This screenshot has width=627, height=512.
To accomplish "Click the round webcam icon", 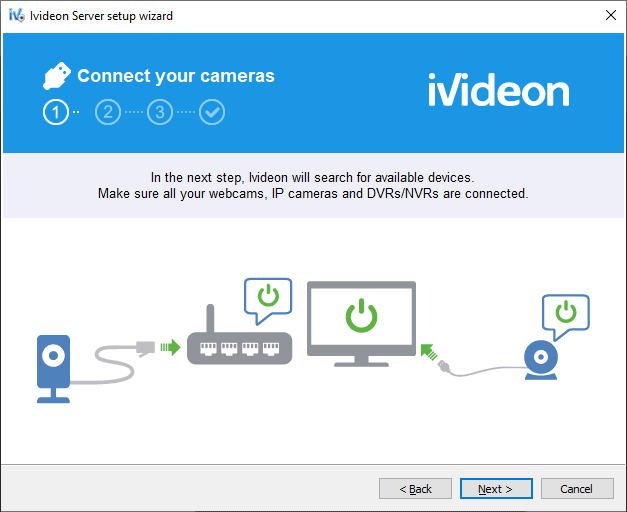I will pos(541,360).
